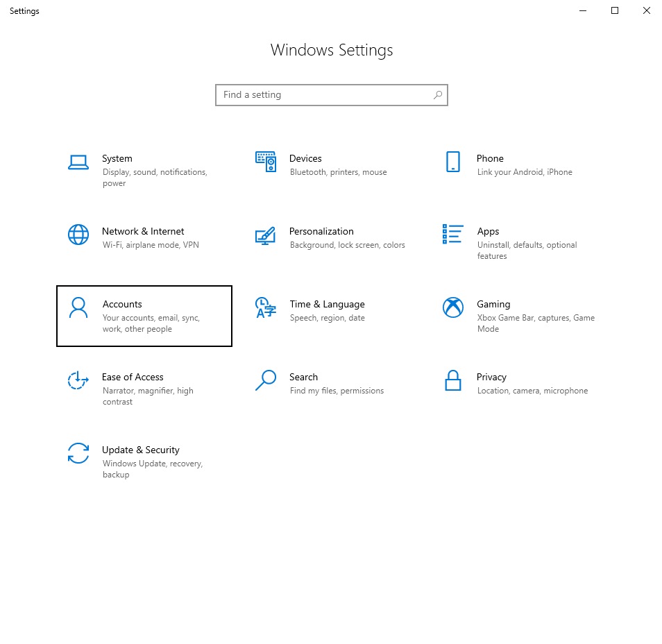Click 'Xbox Game Bar, captures, Game Mode' text
This screenshot has width=662, height=644.
pos(536,323)
